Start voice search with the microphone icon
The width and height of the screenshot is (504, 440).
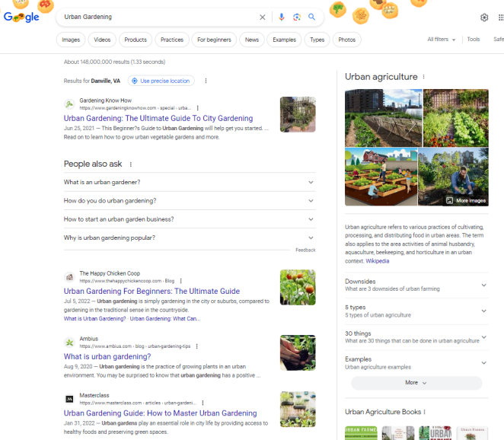281,17
